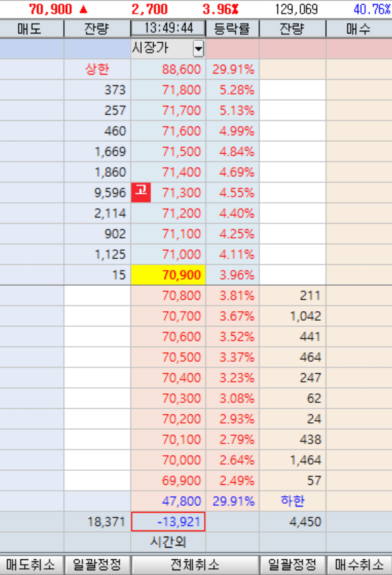This screenshot has height=575, width=392.
Task: Click bid quantity 57
Action: 314,480
